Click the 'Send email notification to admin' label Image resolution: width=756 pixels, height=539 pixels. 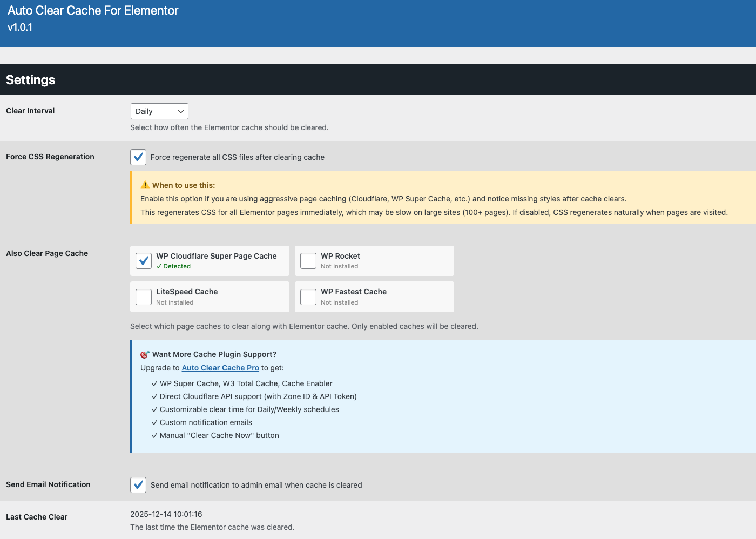[x=256, y=485]
